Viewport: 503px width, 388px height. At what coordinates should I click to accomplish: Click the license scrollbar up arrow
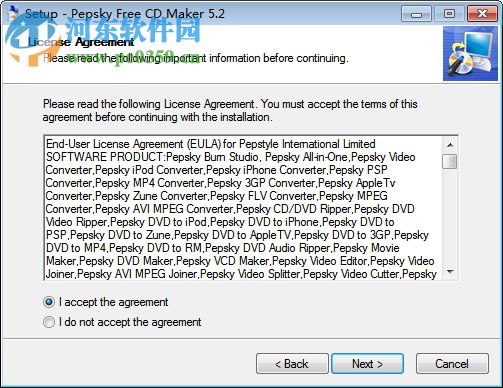click(450, 145)
